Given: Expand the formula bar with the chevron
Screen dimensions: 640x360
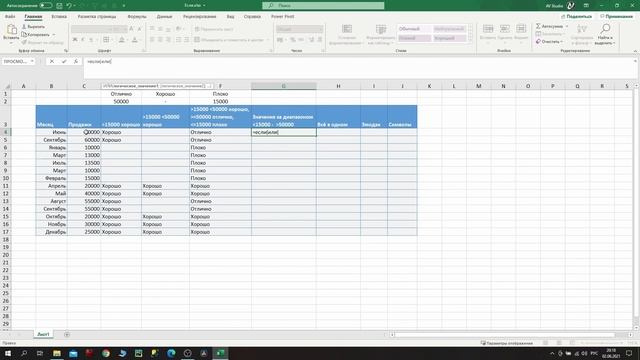Looking at the screenshot, I should pos(635,61).
